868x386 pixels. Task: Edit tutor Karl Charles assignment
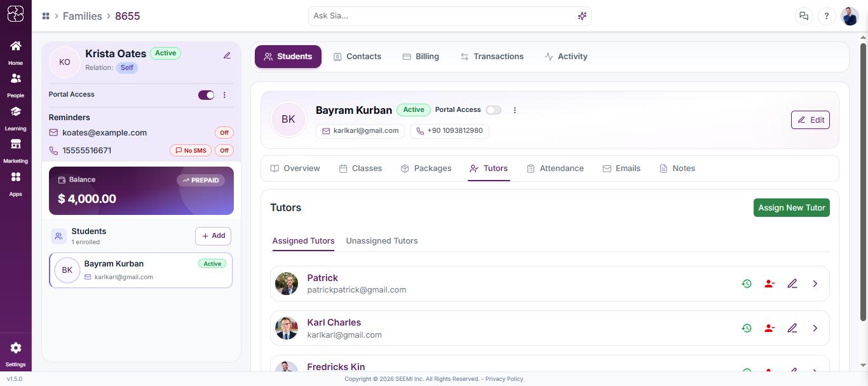pos(792,328)
